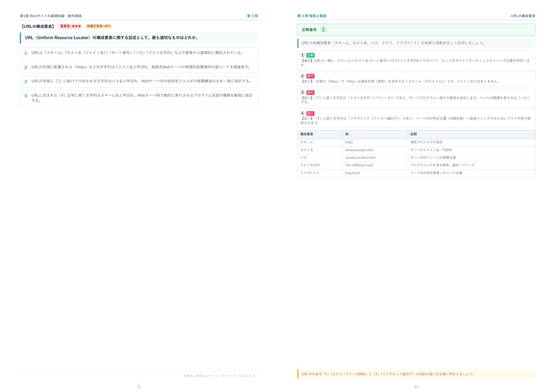Click explanation ④ text about フラグメント（アンカー識別子）
Screen dimensions: 555x392
(x=415, y=121)
